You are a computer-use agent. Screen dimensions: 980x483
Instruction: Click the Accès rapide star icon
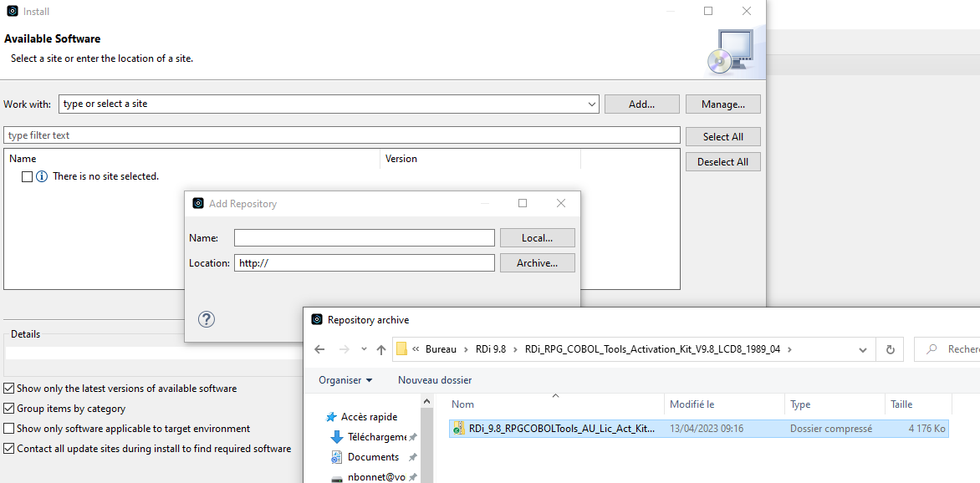tap(331, 417)
